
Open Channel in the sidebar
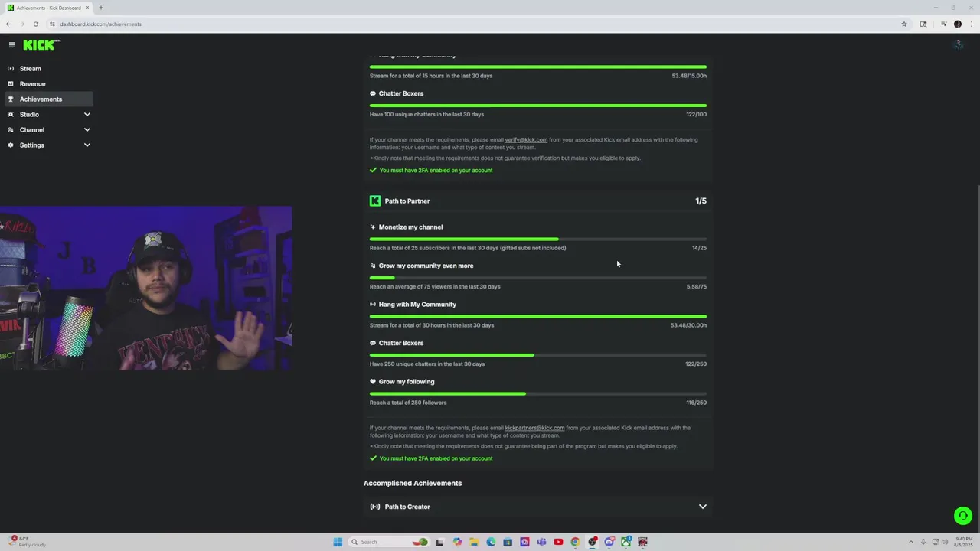pos(49,130)
